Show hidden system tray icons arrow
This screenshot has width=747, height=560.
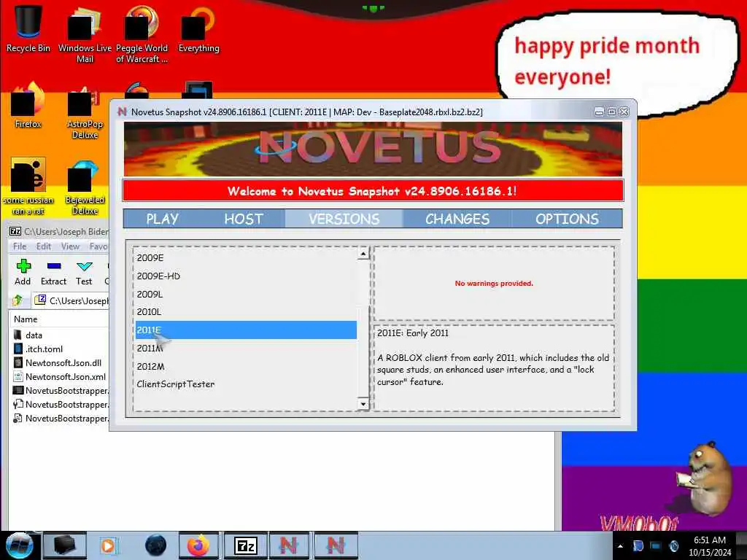[620, 546]
